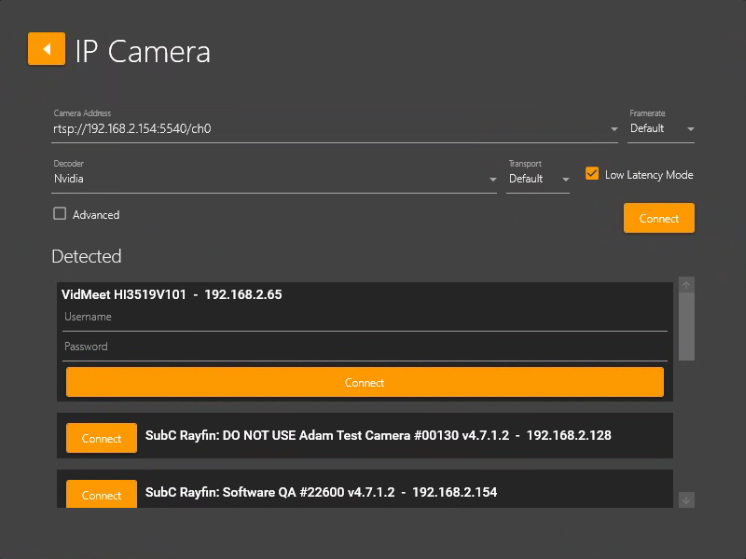Open the Framerate dropdown

pos(661,129)
